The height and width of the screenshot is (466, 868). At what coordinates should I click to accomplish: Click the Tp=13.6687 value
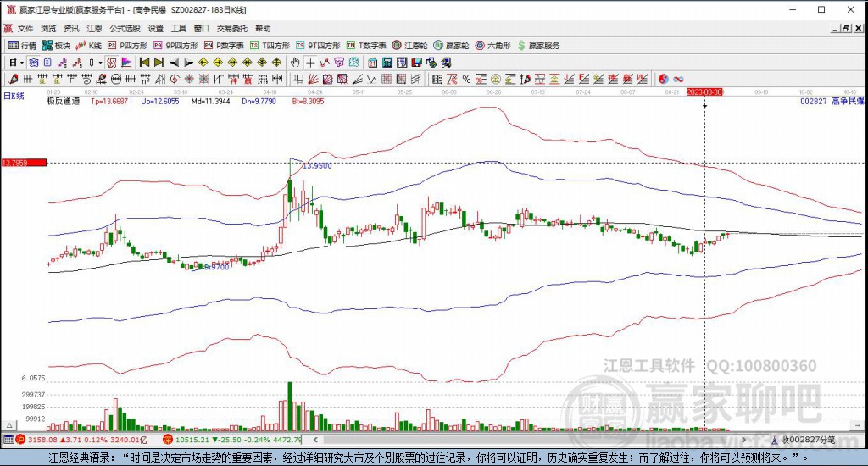coord(109,102)
